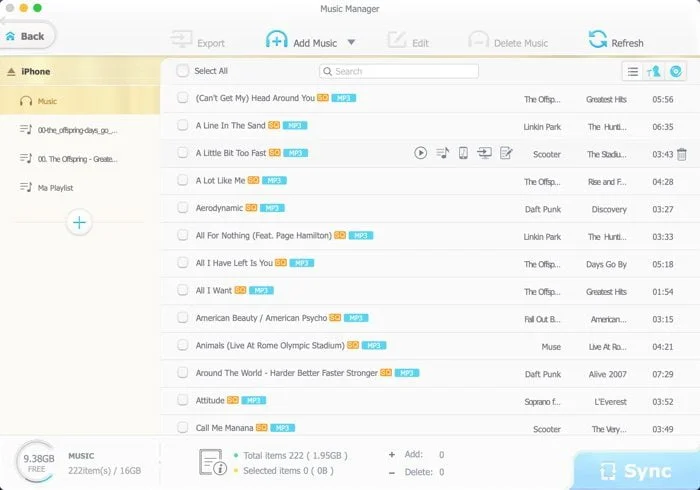Viewport: 700px width, 490px height.
Task: Click the Back home button
Action: coord(26,36)
